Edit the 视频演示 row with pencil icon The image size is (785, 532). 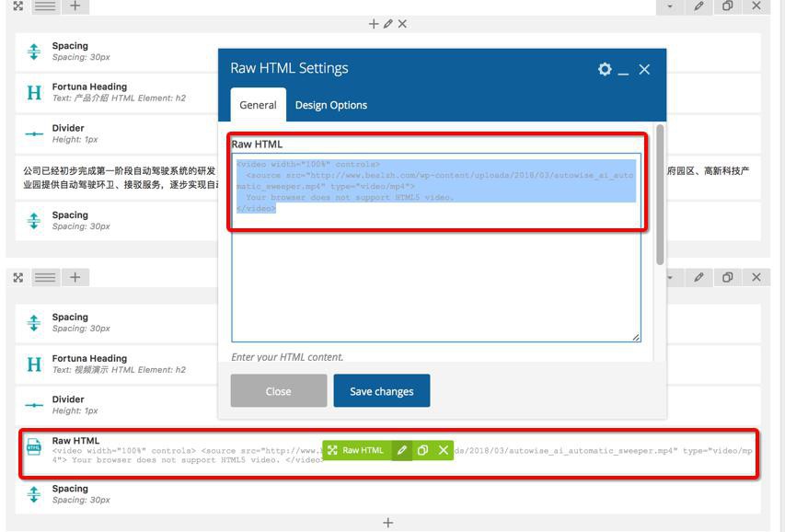(698, 277)
